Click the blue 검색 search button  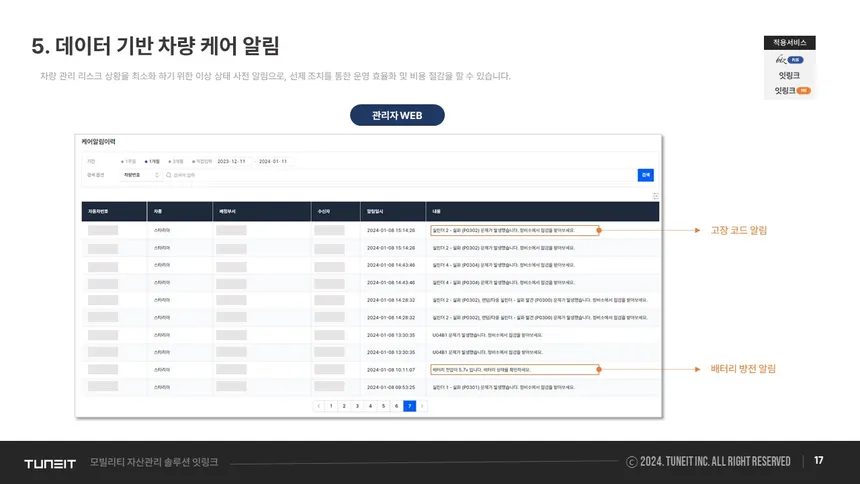(646, 175)
